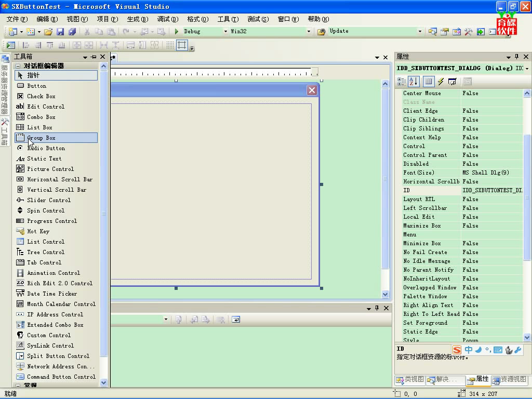
Task: Toggle auto-hide pin on bottom output panel
Action: (377, 308)
